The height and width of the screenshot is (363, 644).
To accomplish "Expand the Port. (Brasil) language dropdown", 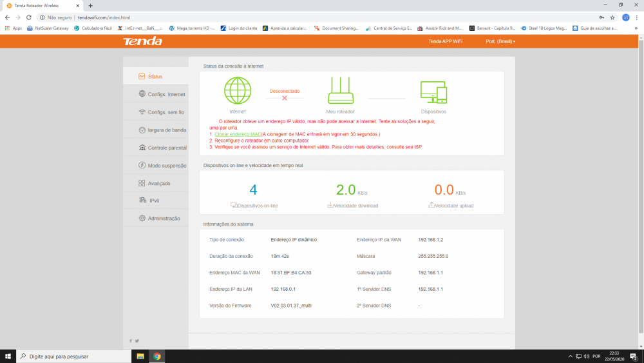I will click(x=500, y=41).
